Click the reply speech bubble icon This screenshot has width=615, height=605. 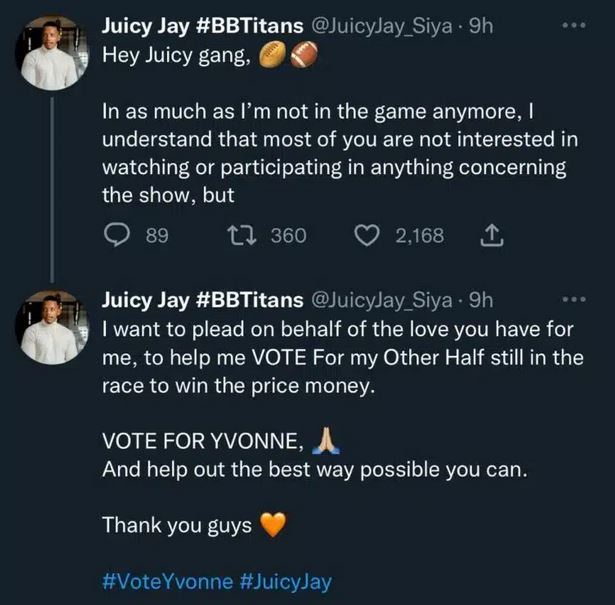tap(118, 236)
